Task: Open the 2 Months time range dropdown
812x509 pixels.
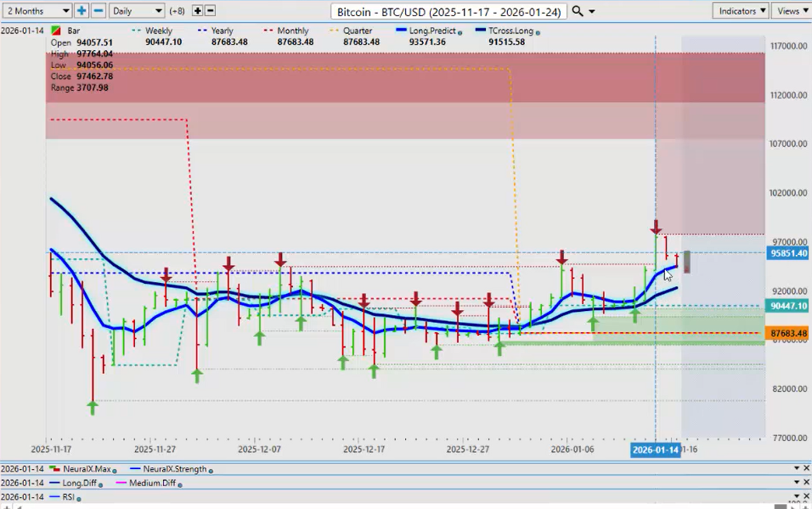Action: tap(37, 11)
